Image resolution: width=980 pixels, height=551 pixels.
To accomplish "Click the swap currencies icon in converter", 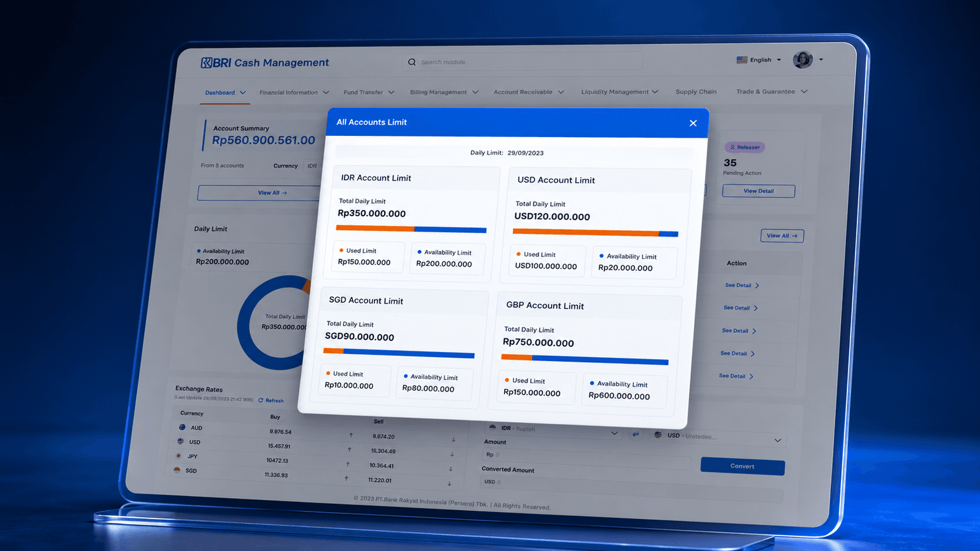I will pos(635,434).
